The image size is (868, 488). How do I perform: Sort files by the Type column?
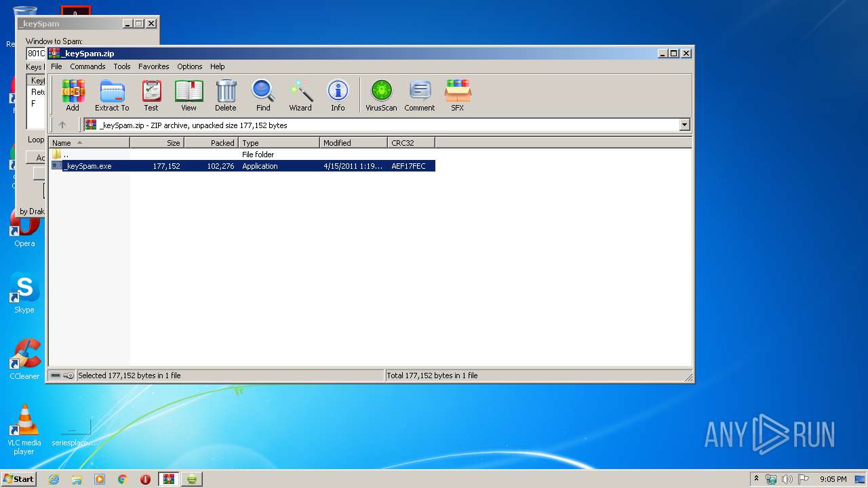click(279, 143)
